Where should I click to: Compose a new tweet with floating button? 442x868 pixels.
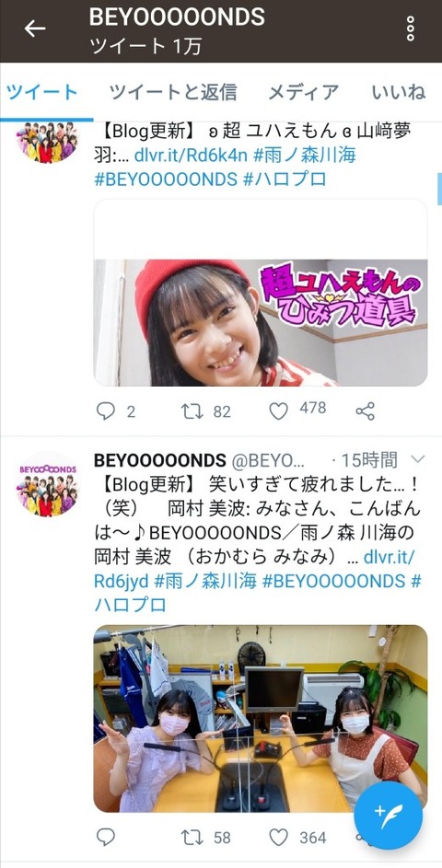pyautogui.click(x=389, y=815)
